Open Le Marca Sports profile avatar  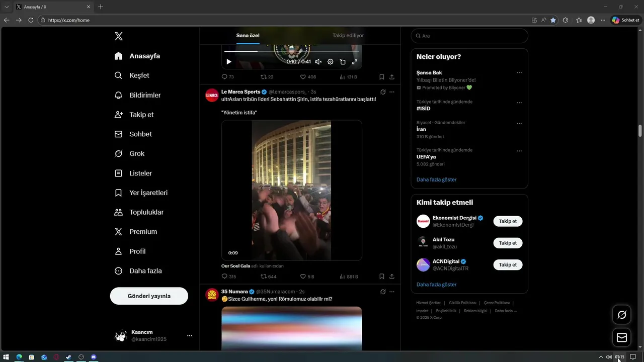212,95
